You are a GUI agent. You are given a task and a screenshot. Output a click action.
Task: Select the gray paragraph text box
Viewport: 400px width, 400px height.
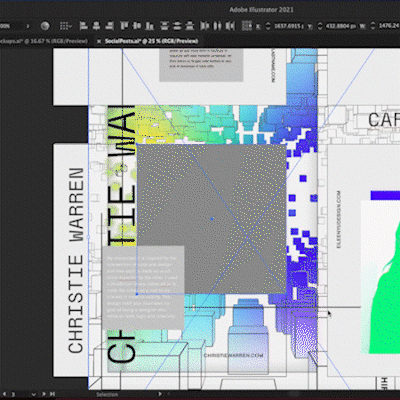143,288
